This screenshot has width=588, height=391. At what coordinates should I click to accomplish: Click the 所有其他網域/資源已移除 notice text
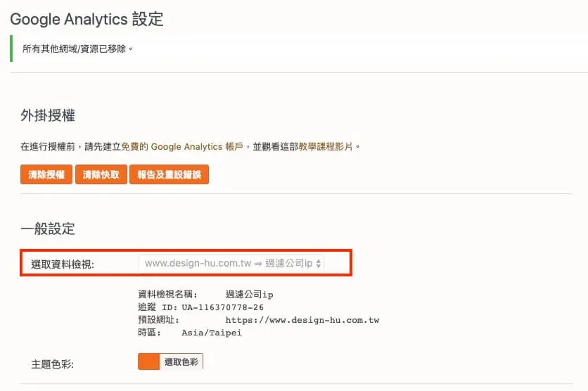coord(77,49)
